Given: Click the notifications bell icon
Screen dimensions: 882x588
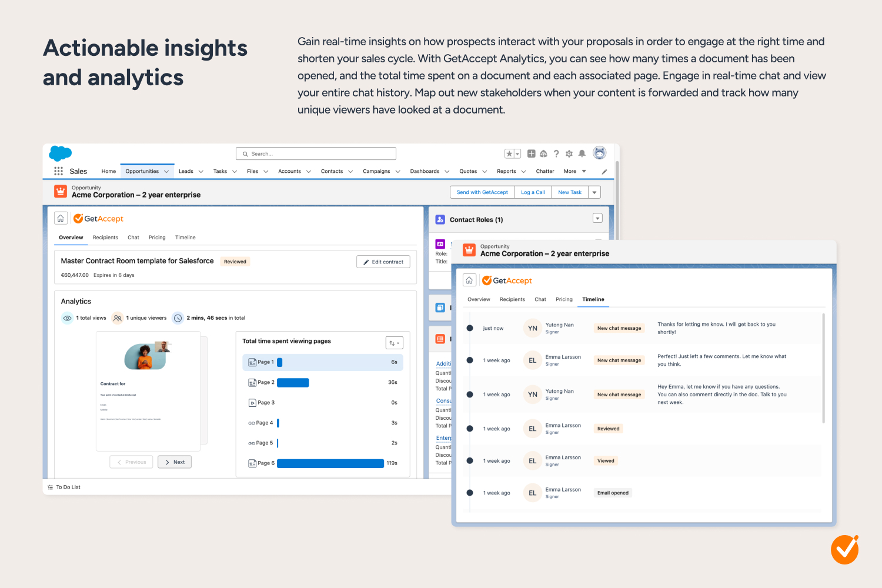Looking at the screenshot, I should point(582,153).
